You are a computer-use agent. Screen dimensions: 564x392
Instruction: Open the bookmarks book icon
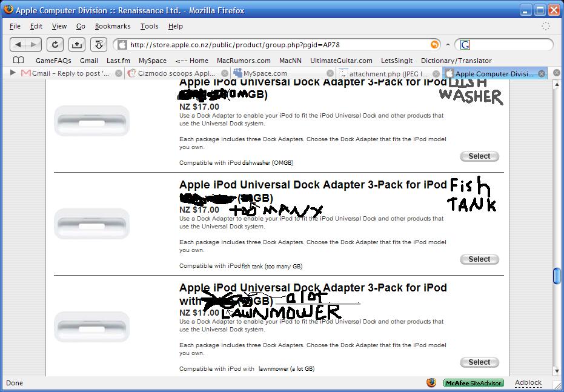click(18, 60)
